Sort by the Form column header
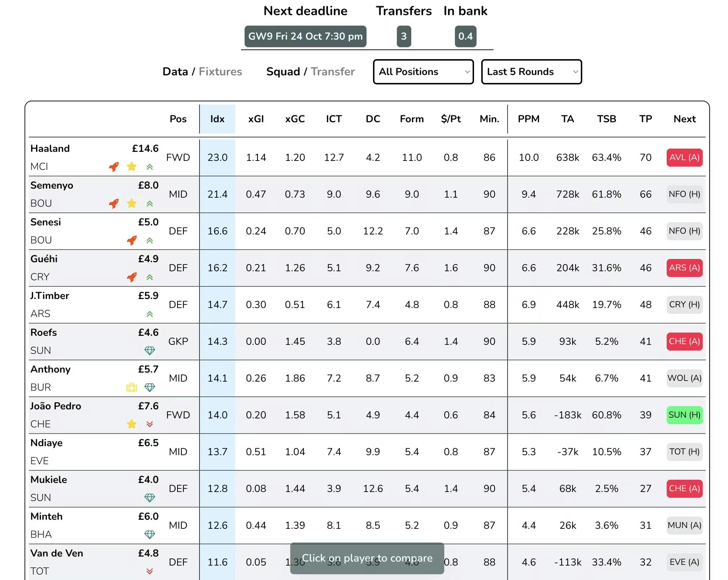 coord(412,119)
